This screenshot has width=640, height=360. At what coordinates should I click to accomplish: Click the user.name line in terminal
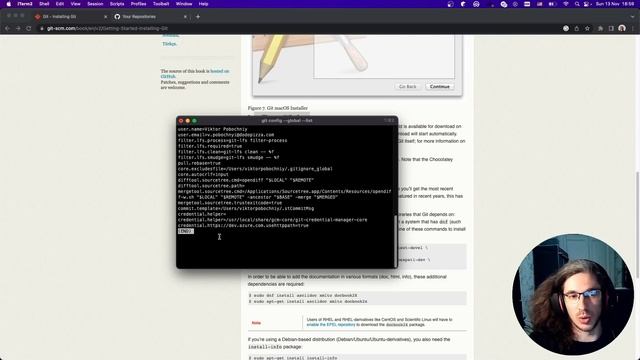tap(213, 129)
